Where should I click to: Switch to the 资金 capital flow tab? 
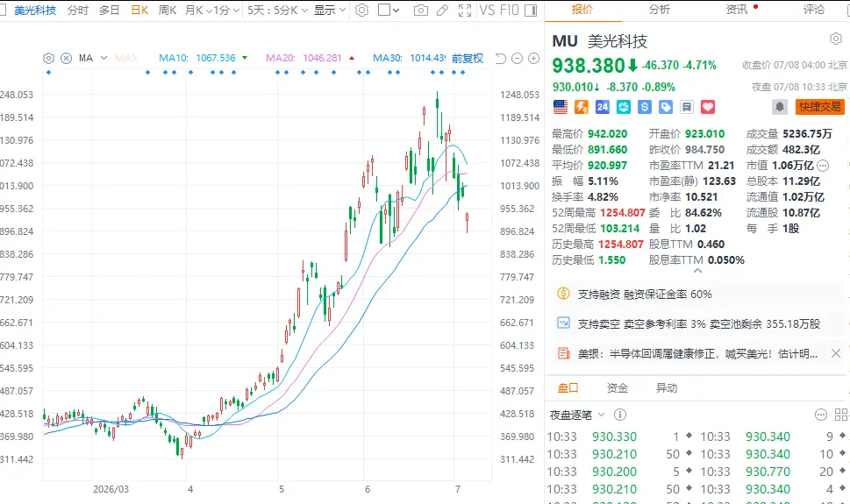coord(617,387)
